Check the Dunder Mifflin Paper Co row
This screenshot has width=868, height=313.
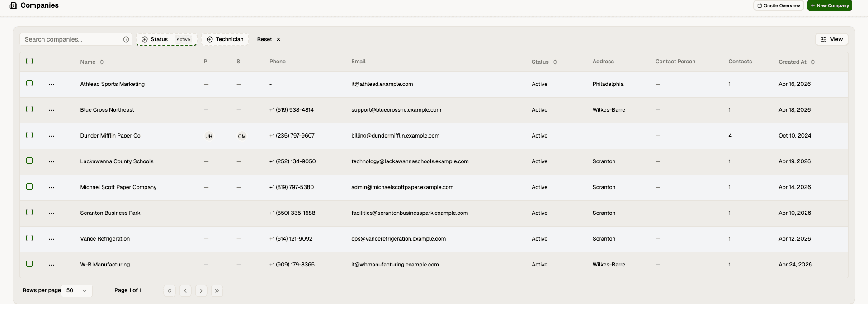click(29, 135)
